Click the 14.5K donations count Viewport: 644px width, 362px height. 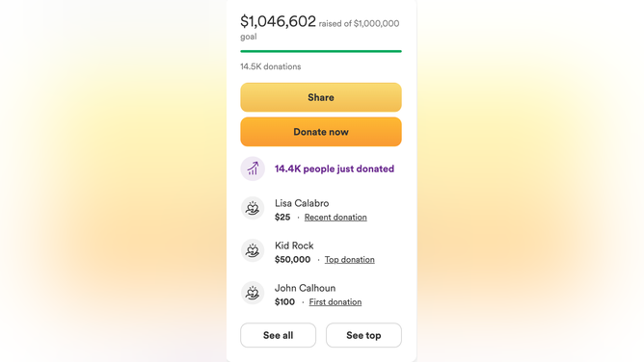[271, 66]
